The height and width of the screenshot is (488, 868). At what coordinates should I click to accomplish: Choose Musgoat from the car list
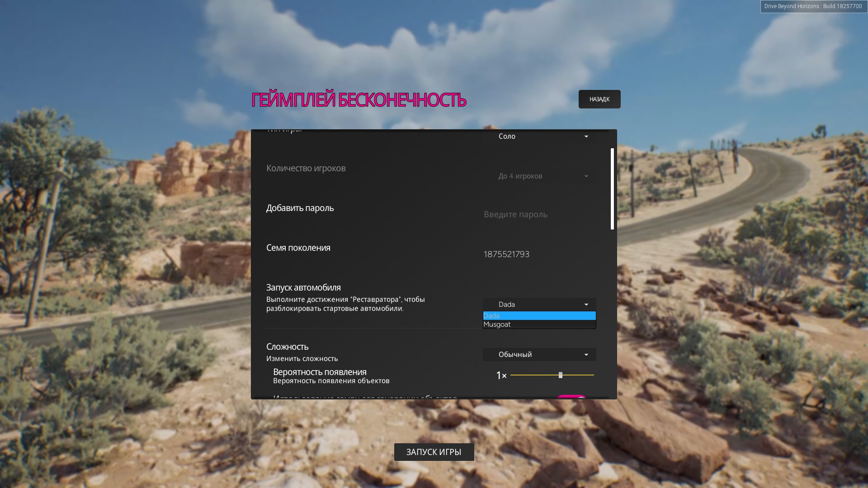click(539, 324)
